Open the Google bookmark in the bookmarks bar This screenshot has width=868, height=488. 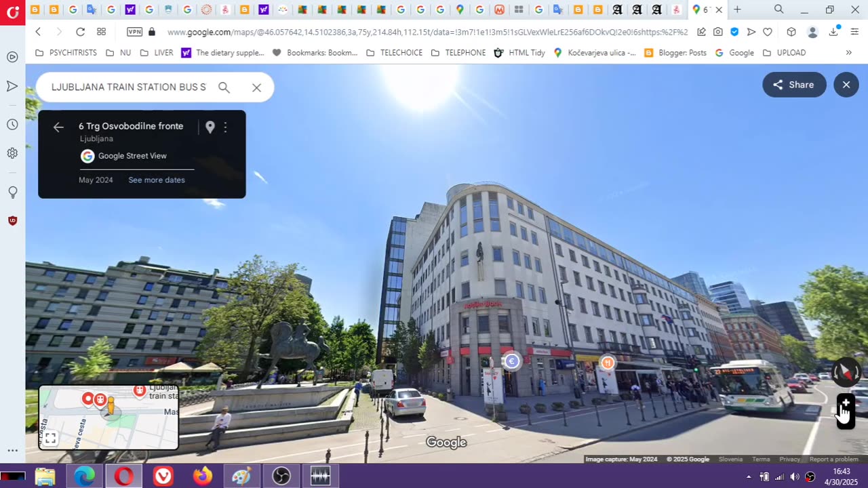tap(734, 52)
